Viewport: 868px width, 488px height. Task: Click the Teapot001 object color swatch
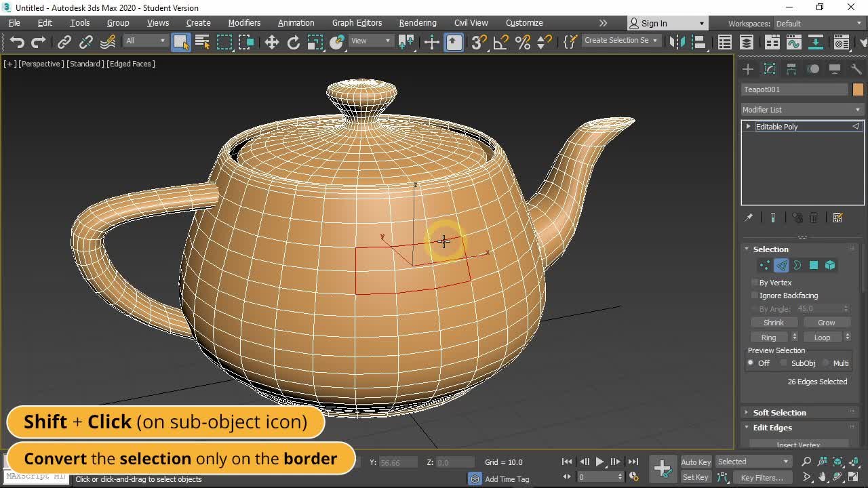(858, 89)
